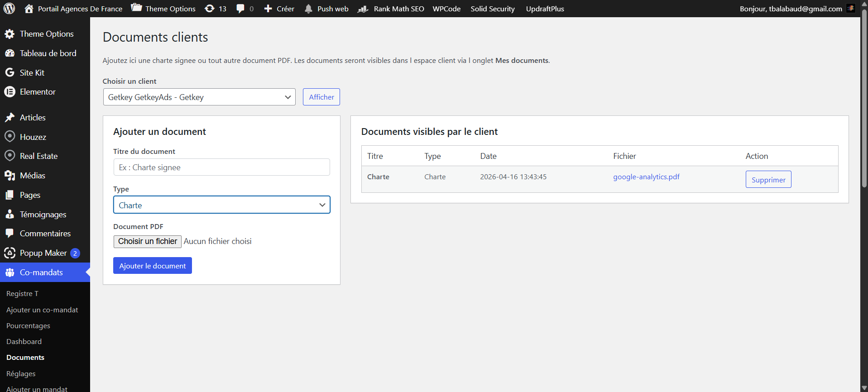The height and width of the screenshot is (392, 868).
Task: Open the Choisir un client dropdown
Action: [199, 97]
